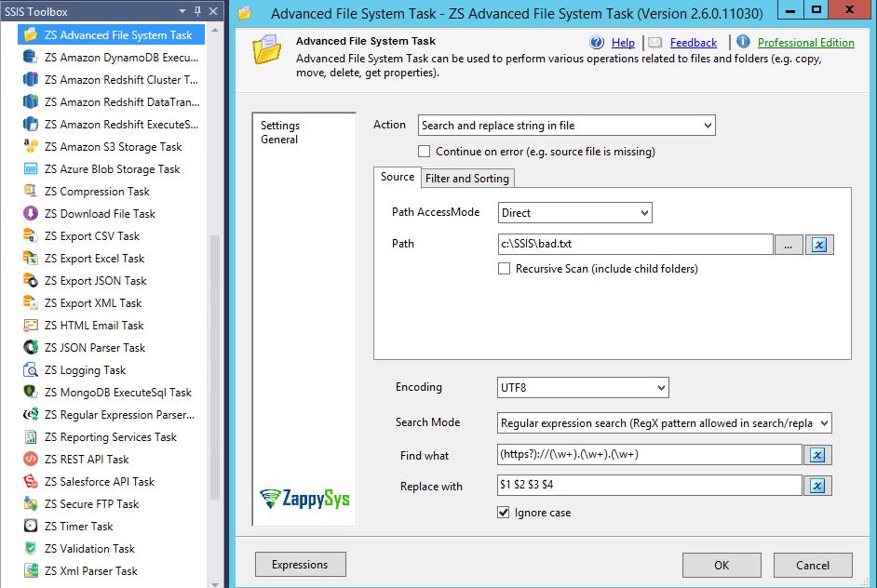Click into the Path input field

635,245
